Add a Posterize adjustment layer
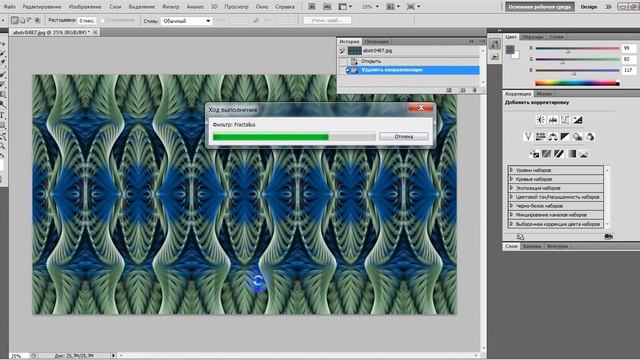Viewport: 640px width, 360px height. [x=547, y=154]
